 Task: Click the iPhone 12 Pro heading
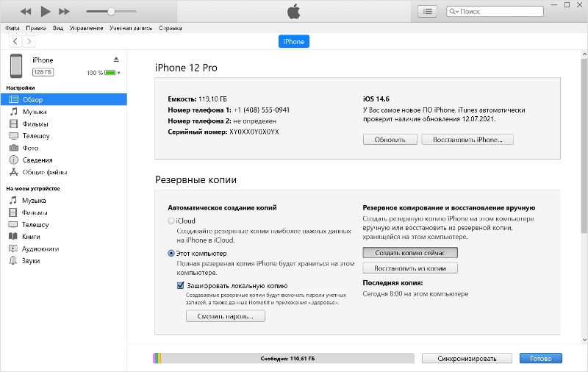point(187,68)
